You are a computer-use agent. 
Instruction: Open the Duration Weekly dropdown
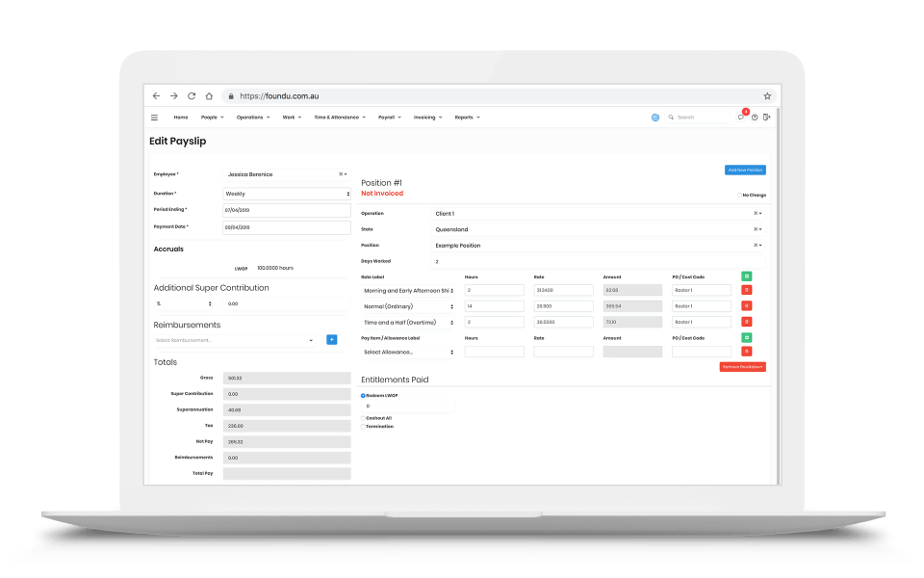pos(287,194)
